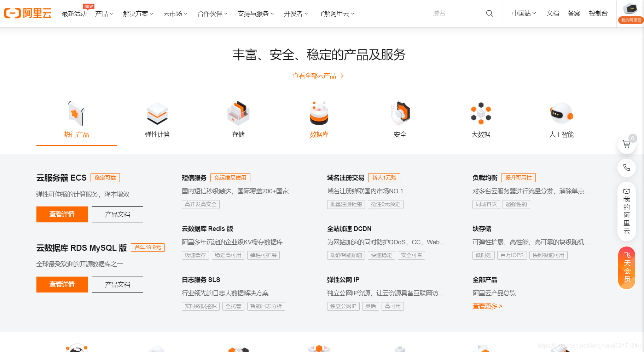This screenshot has height=352, width=644.
Task: Expand the 开发者 dropdown menu
Action: (x=296, y=13)
